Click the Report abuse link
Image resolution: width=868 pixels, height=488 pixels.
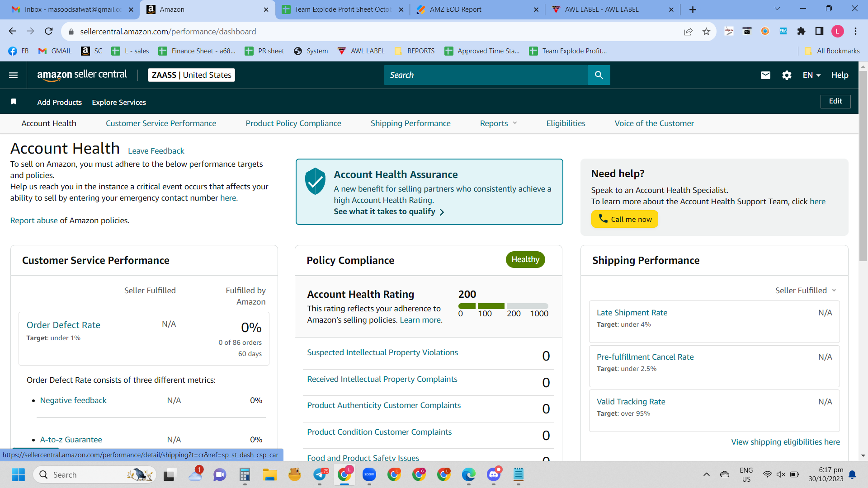pos(34,221)
